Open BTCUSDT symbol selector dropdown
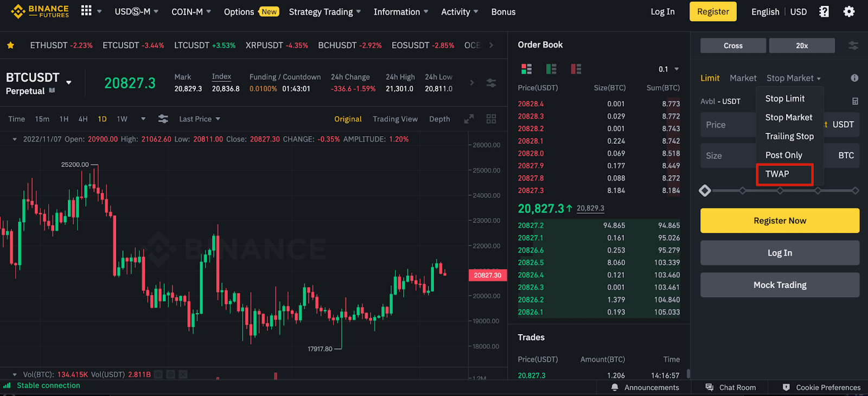Image resolution: width=868 pixels, height=396 pixels. 69,82
